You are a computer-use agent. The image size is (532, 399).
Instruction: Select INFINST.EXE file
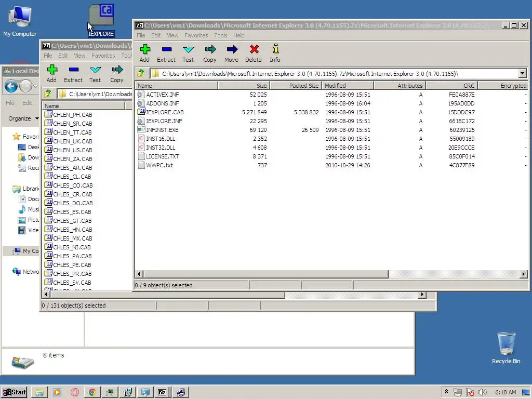click(x=158, y=130)
